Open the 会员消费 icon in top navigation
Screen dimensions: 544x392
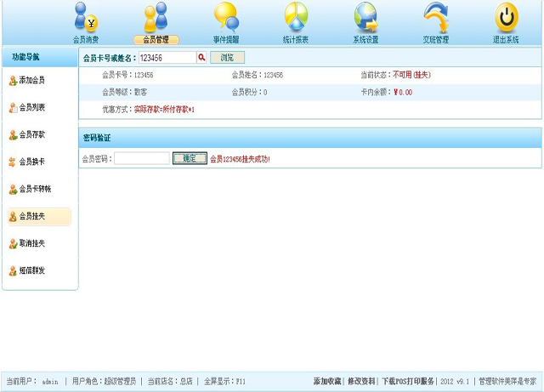pyautogui.click(x=85, y=19)
